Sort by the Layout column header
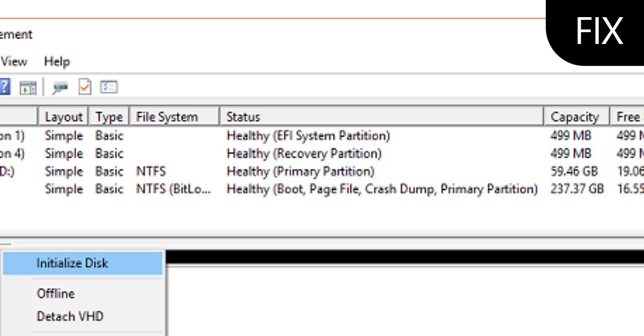 [x=63, y=117]
